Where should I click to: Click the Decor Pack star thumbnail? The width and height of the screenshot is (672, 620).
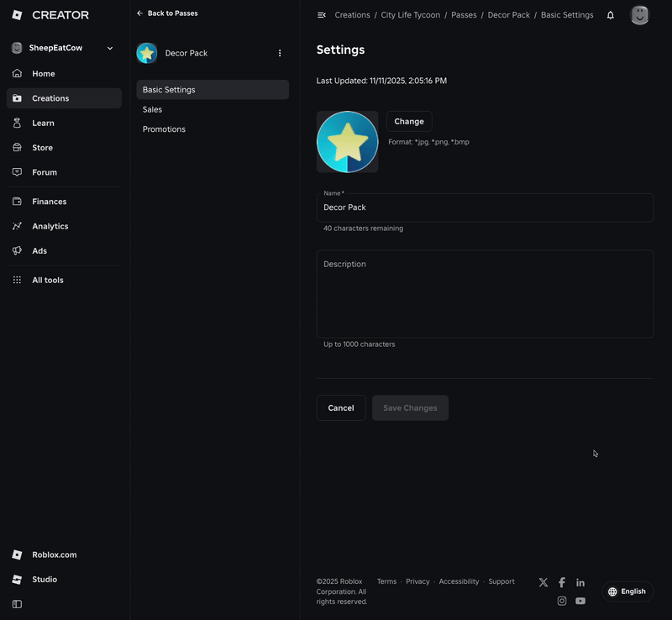coord(146,53)
